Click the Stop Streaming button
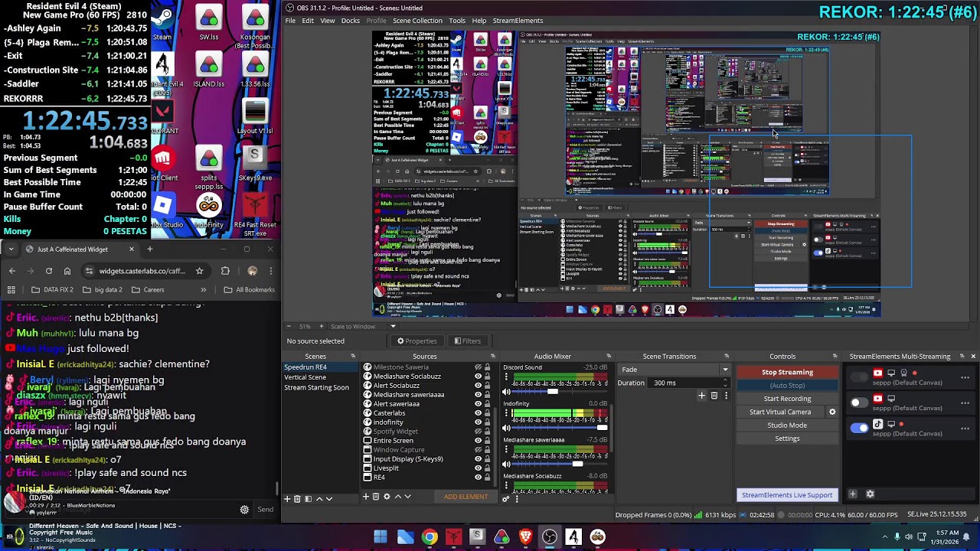The height and width of the screenshot is (551, 980). pyautogui.click(x=787, y=372)
